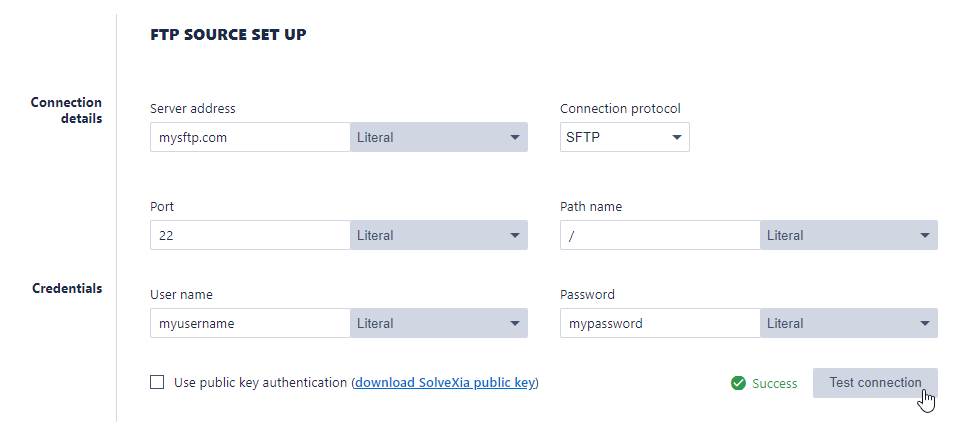
Task: Expand the Port Literal type dropdown
Action: pyautogui.click(x=438, y=235)
